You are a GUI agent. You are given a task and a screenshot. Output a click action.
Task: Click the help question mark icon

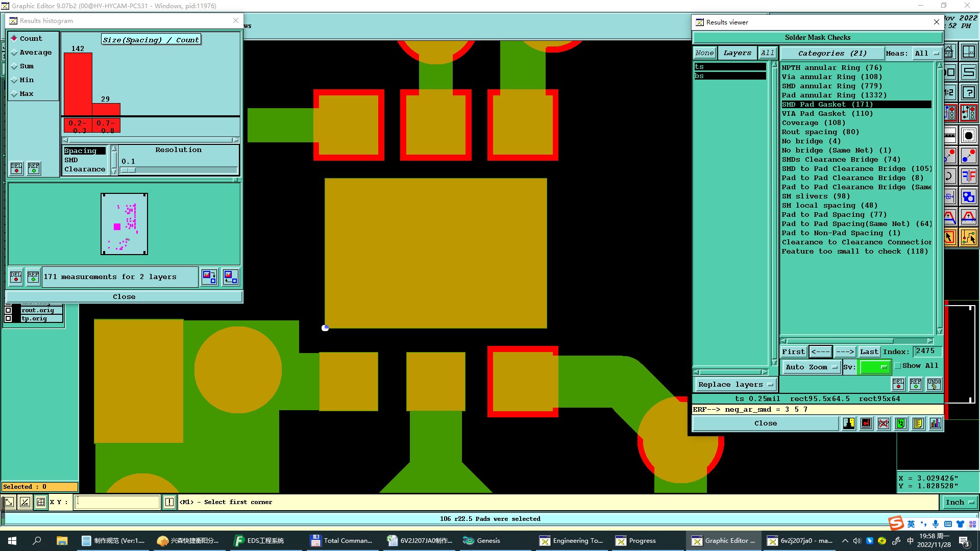point(968,92)
